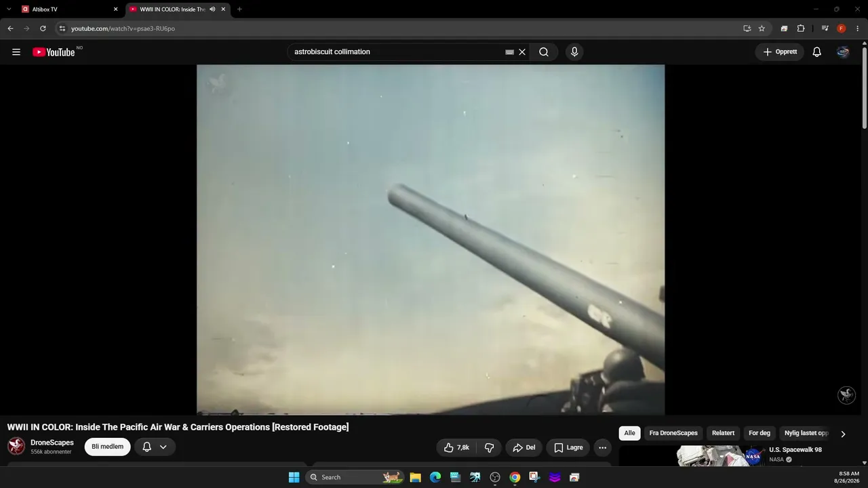Start voice search with the microphone

coord(574,52)
